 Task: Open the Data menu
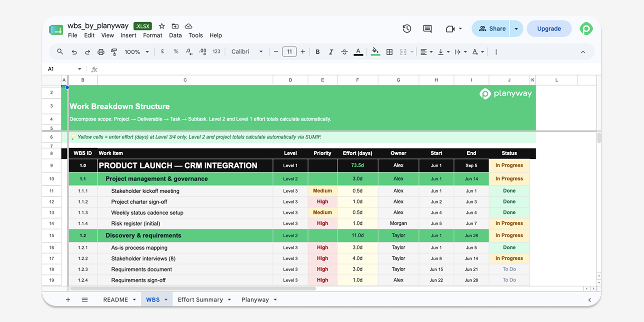[x=175, y=35]
